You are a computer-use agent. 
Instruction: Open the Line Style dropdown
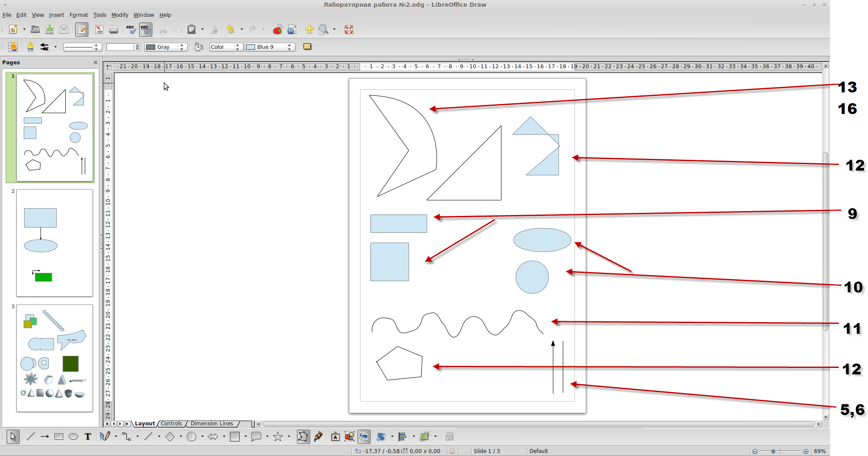[x=82, y=47]
